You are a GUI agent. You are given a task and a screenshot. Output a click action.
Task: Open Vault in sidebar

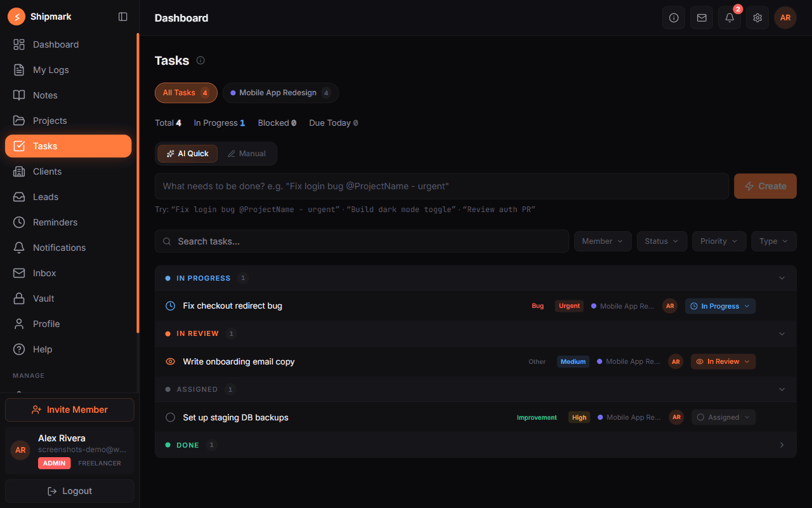click(69, 298)
